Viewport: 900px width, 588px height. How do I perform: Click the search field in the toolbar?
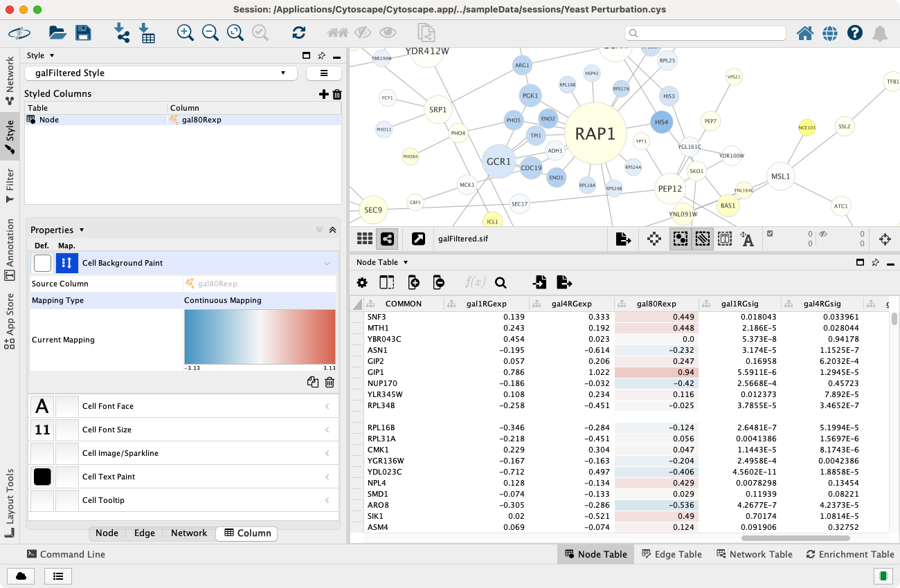pos(705,33)
